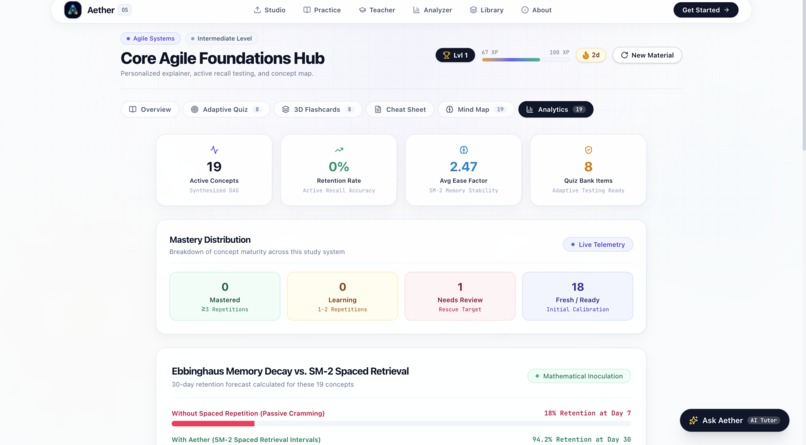Click the New Material button
806x445 pixels.
point(647,55)
